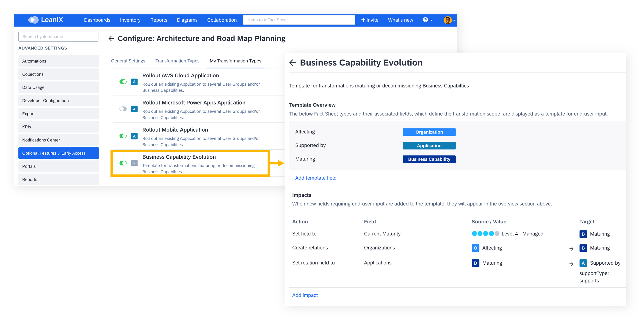Open Diagrams in top navigation
This screenshot has height=323, width=644.
(x=187, y=20)
